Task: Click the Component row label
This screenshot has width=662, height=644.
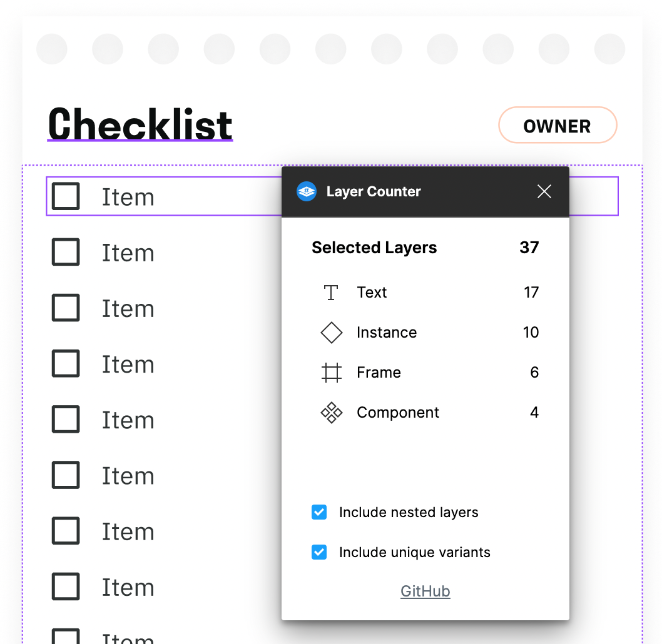Action: pyautogui.click(x=398, y=413)
